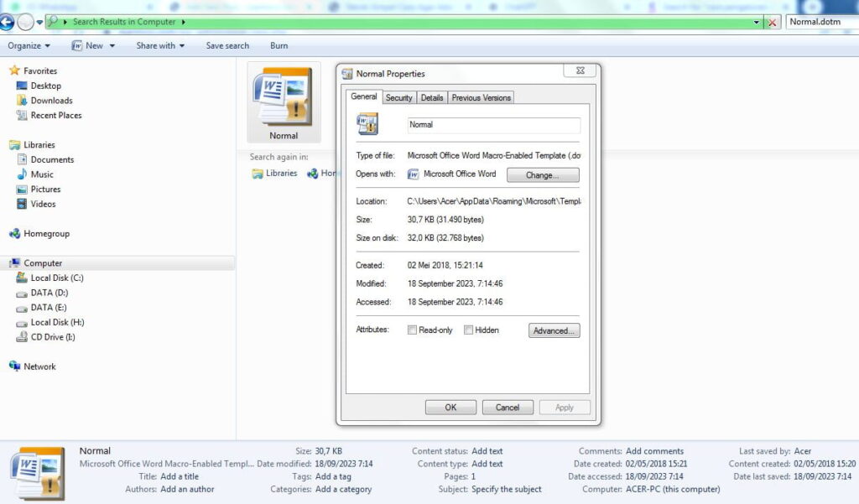The image size is (859, 504).
Task: Click the Forward navigation arrow button
Action: point(25,22)
